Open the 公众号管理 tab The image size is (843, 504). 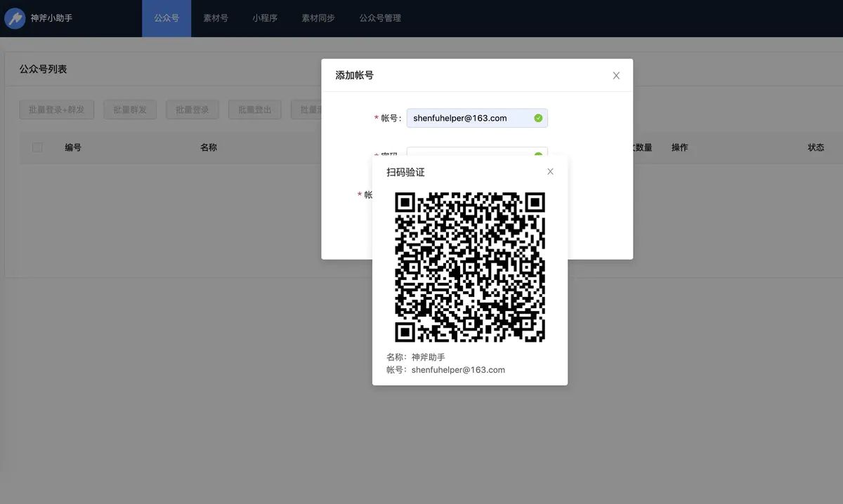click(380, 18)
